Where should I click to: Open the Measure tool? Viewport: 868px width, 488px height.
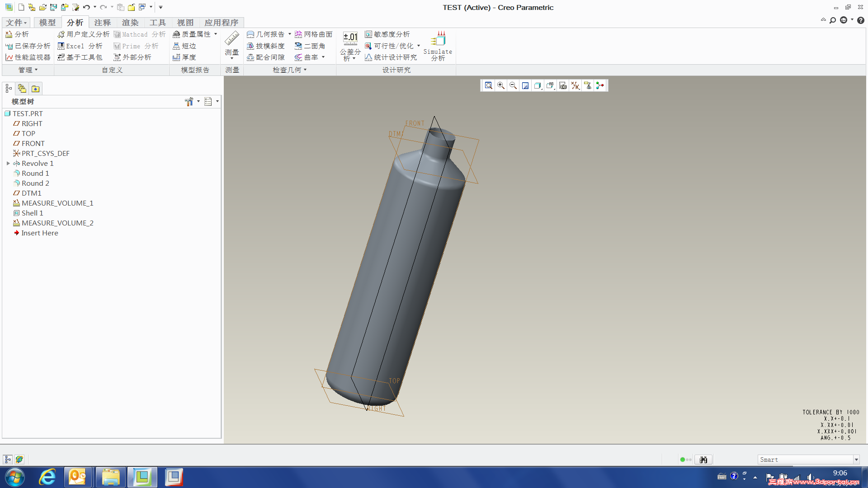pyautogui.click(x=232, y=45)
